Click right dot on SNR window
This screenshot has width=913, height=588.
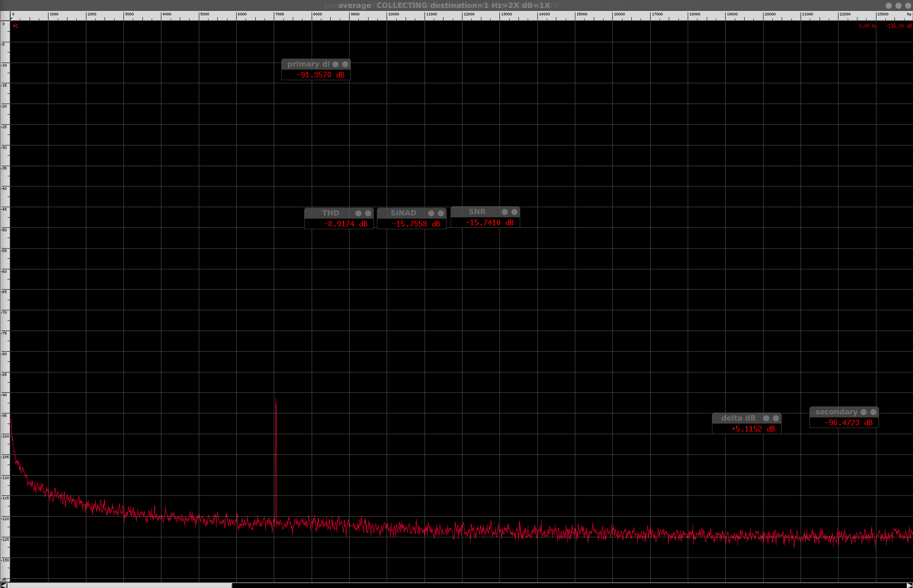514,212
